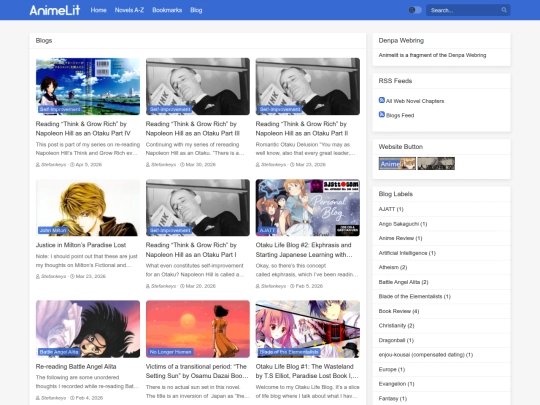Open the Blogs Feed link
540x405 pixels.
coord(400,115)
